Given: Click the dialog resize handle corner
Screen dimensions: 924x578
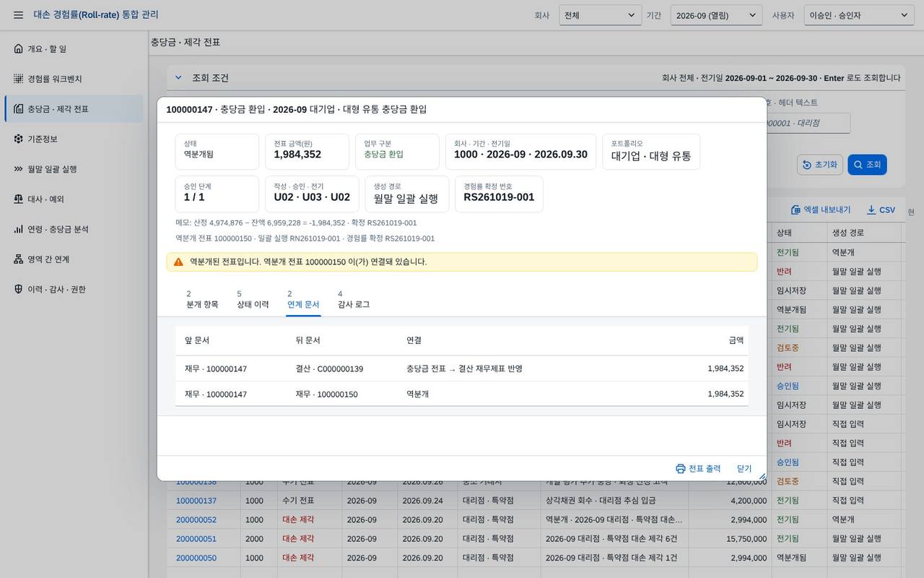Looking at the screenshot, I should (x=762, y=476).
